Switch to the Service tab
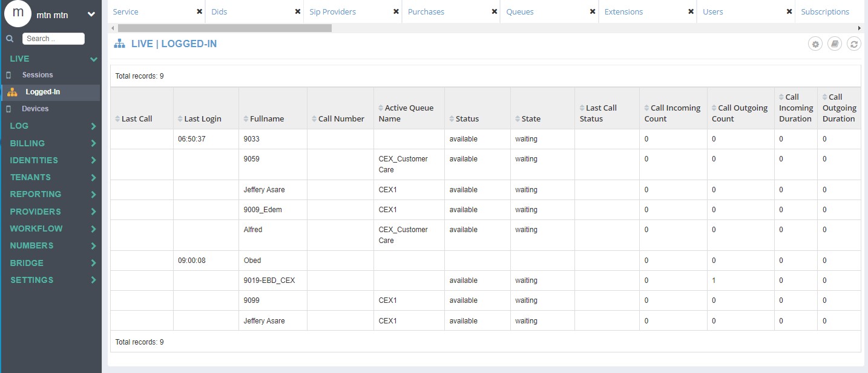The image size is (868, 373). pyautogui.click(x=125, y=11)
